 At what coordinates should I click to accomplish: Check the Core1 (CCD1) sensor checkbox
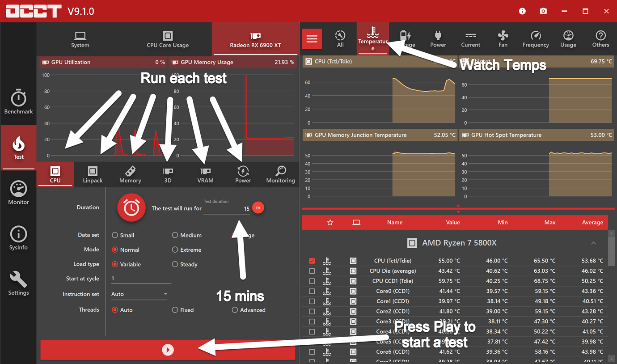[312, 301]
